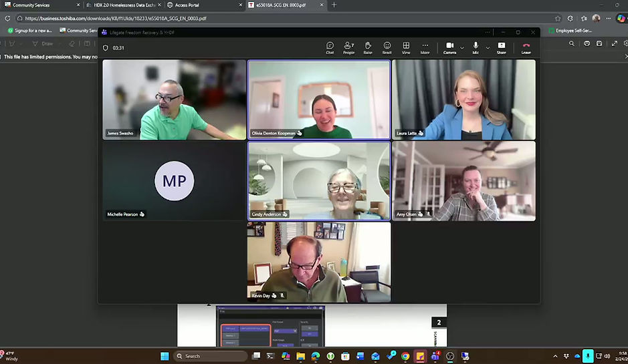
Task: Toggle the Mic mute
Action: click(x=476, y=47)
